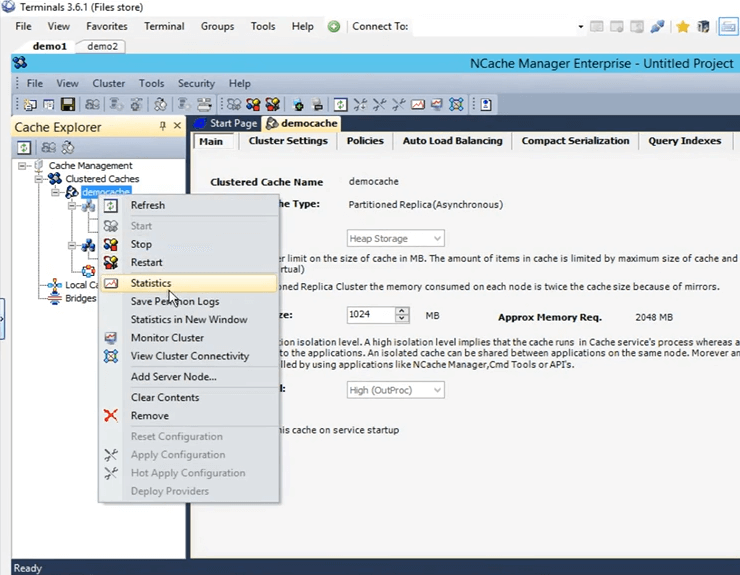This screenshot has height=575, width=740.
Task: Click the rightmost highlighted Terminals toolbar icon
Action: click(728, 26)
